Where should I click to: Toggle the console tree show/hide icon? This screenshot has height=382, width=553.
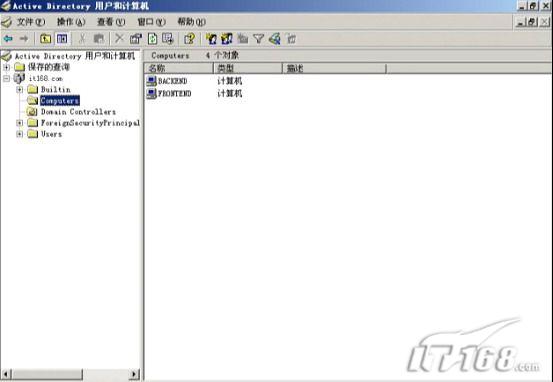pyautogui.click(x=62, y=38)
